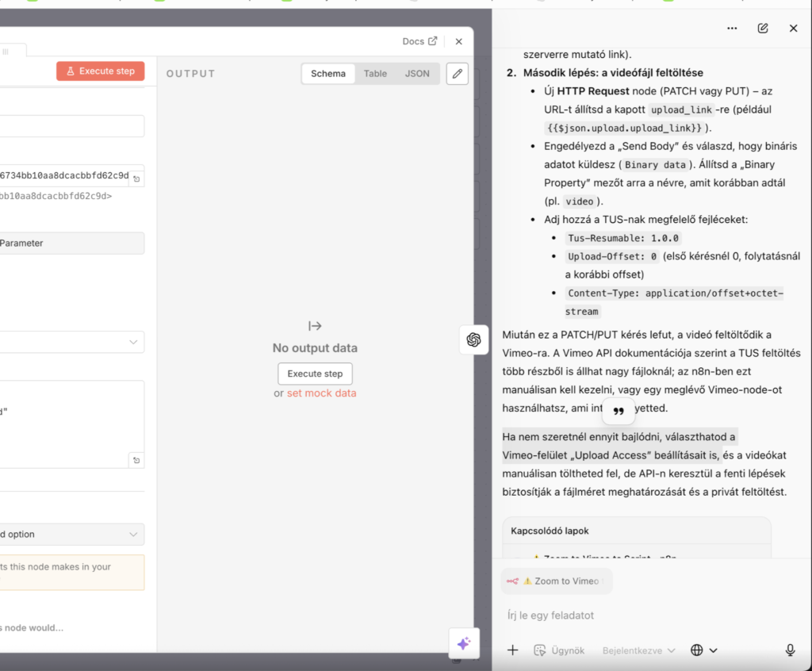
Task: Click the microphone voice input icon
Action: click(x=790, y=650)
